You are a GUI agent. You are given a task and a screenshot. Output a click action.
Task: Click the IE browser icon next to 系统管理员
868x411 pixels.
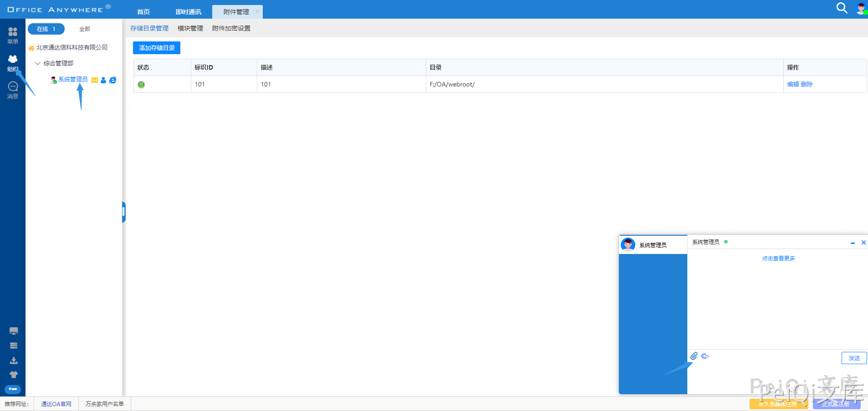(x=112, y=80)
